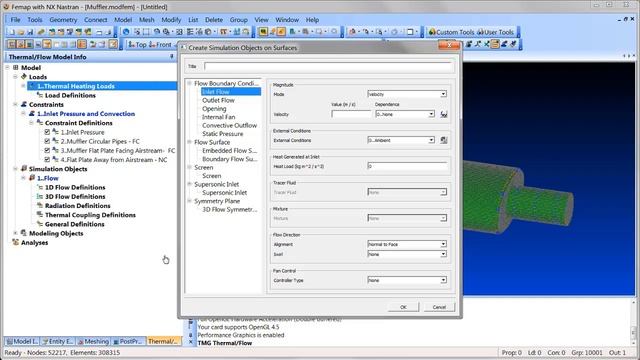Click the Custom Tools toolbar button
This screenshot has height=360, width=640.
coord(451,32)
